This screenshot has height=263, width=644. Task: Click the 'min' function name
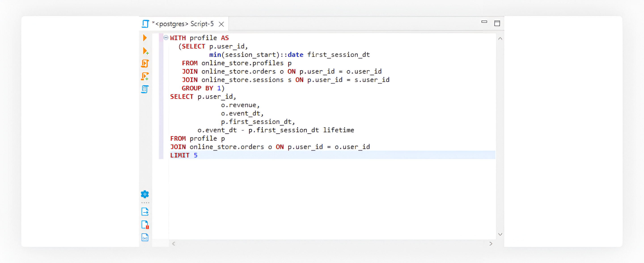(x=215, y=55)
